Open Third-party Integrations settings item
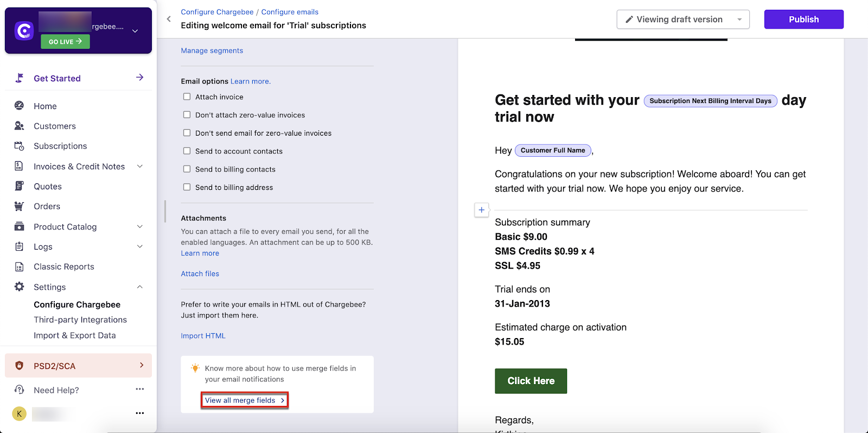The width and height of the screenshot is (868, 433). click(x=80, y=320)
